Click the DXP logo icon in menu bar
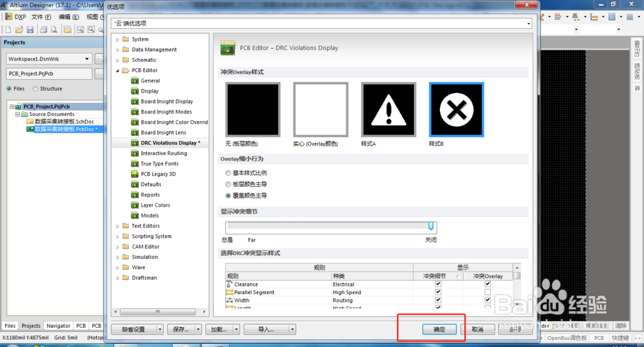Viewport: 644px width, 347px height. click(x=8, y=17)
